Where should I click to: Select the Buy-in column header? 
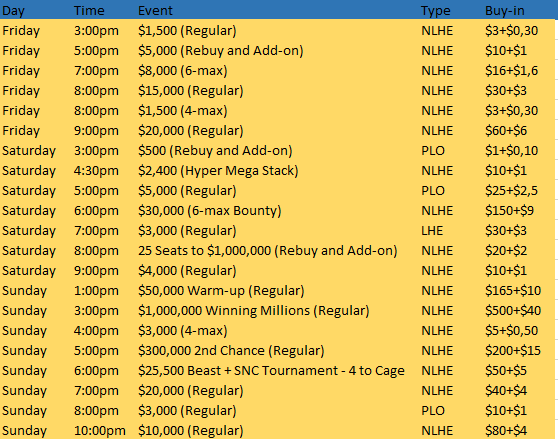pos(505,11)
